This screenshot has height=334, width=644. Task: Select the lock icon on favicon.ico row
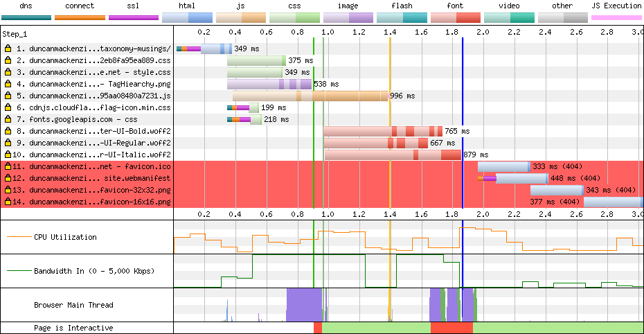point(8,166)
